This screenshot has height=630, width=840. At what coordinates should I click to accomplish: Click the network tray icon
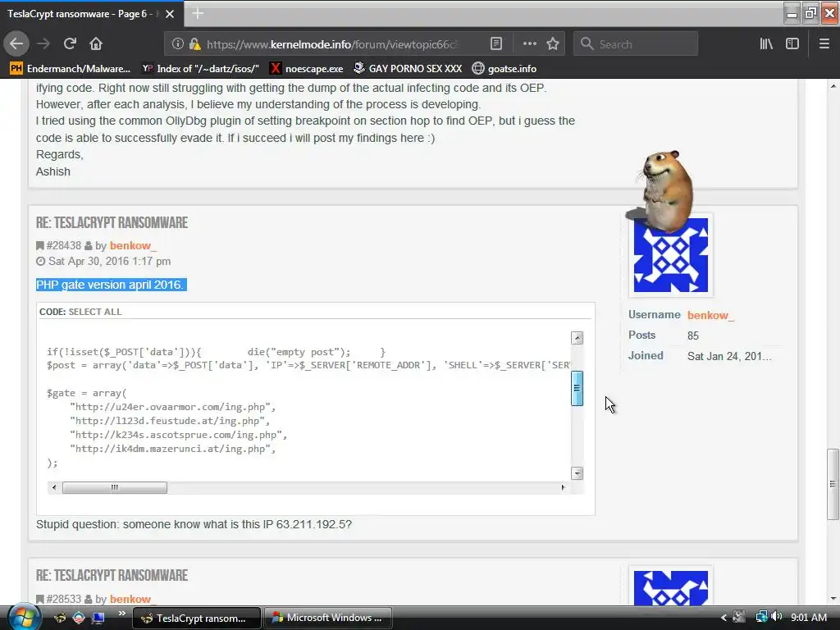tap(761, 617)
